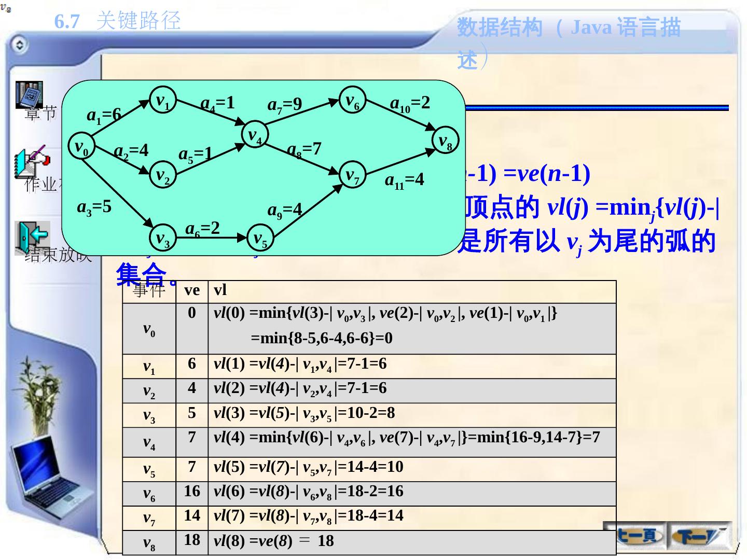Select graph node v1
747x560 pixels.
tap(163, 100)
